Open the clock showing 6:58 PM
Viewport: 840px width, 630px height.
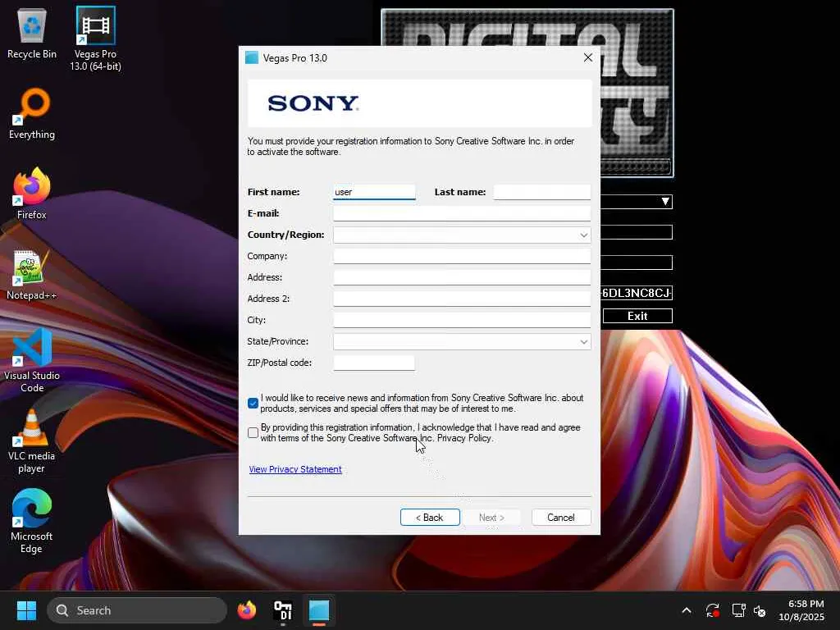(x=801, y=610)
